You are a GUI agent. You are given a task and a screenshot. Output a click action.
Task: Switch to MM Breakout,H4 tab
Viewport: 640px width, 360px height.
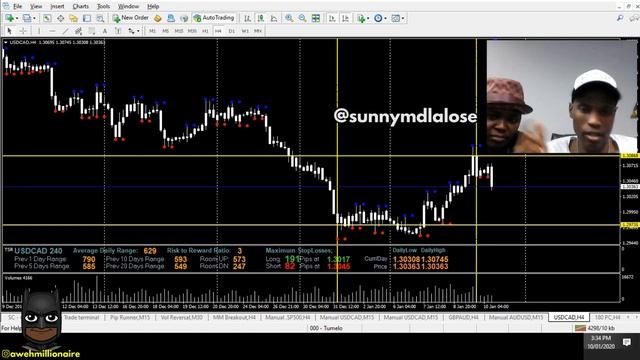[x=234, y=317]
